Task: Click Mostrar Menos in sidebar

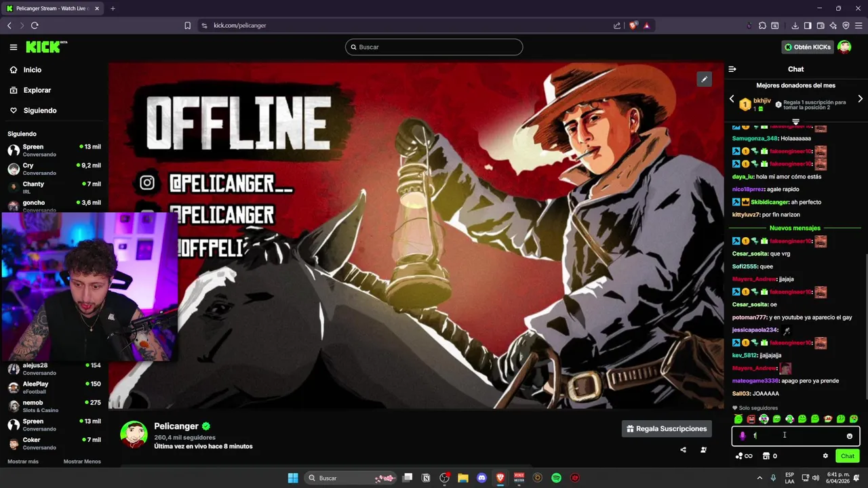Action: [x=82, y=462]
